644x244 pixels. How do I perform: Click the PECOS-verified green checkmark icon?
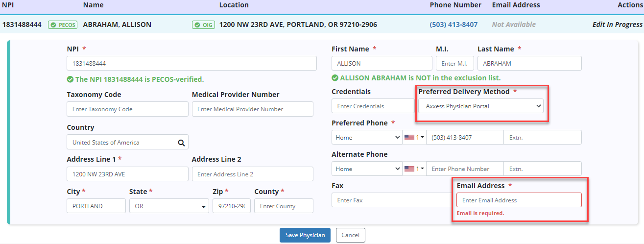[71, 79]
